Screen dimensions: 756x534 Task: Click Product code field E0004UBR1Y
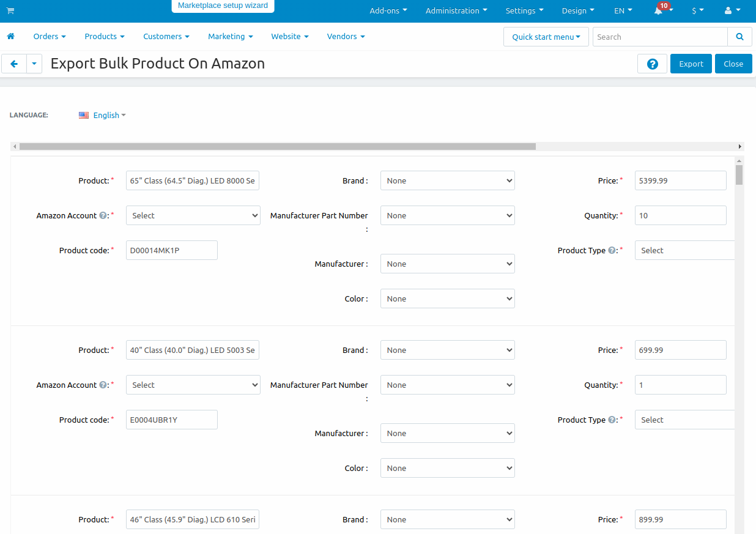pos(172,420)
